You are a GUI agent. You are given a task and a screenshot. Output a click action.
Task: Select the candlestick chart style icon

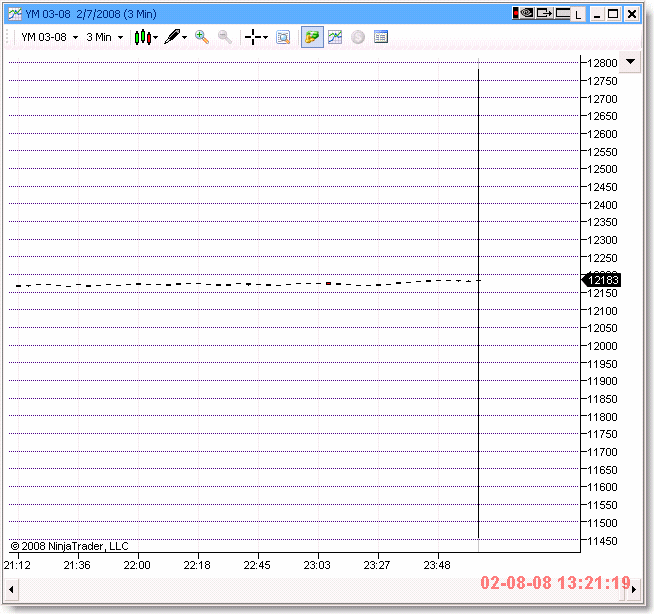coord(143,37)
